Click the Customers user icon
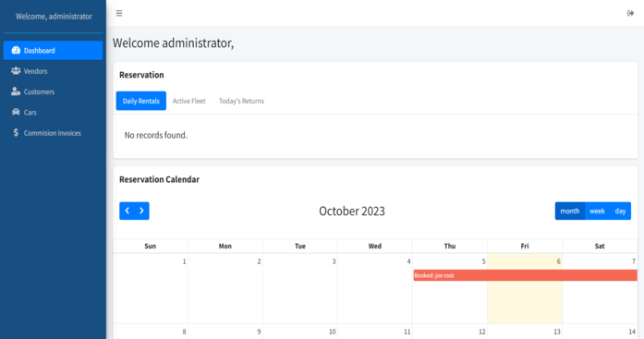 click(16, 91)
